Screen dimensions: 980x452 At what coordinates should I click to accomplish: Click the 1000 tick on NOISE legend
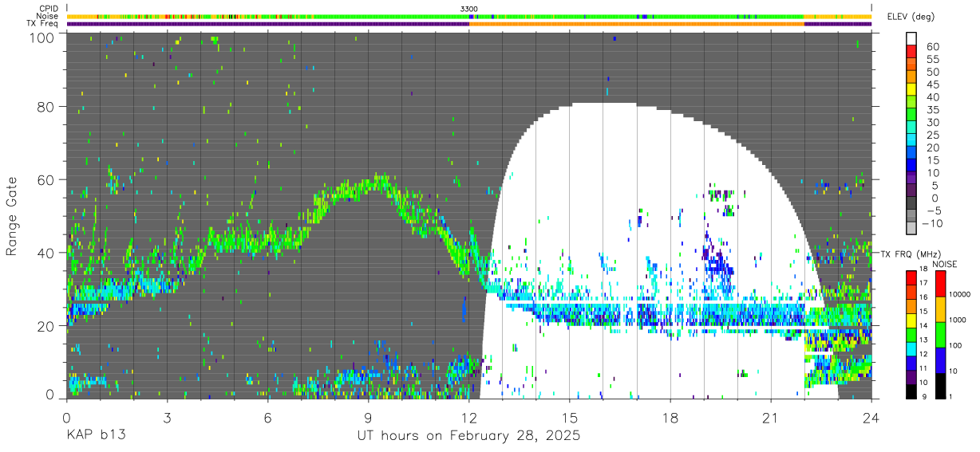coord(958,319)
